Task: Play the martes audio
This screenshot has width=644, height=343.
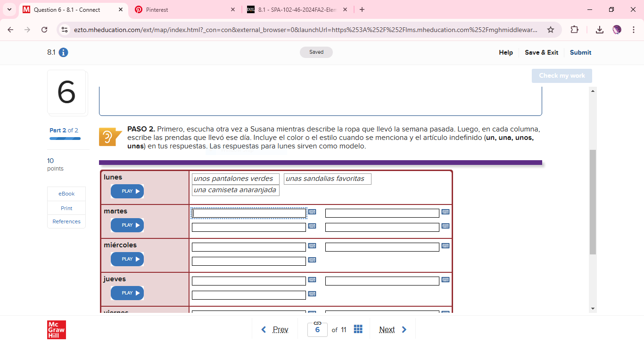Action: click(x=127, y=225)
